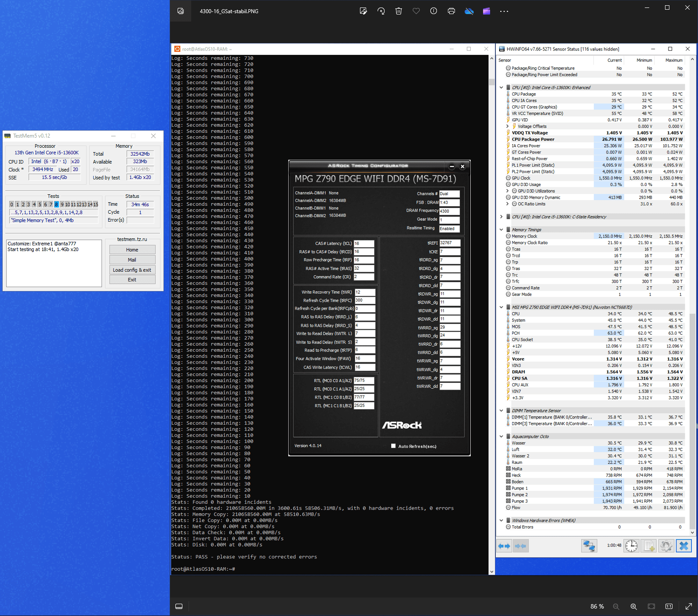The image size is (698, 616).
Task: Click the DRAM 1.564 V sensor row
Action: (x=595, y=372)
